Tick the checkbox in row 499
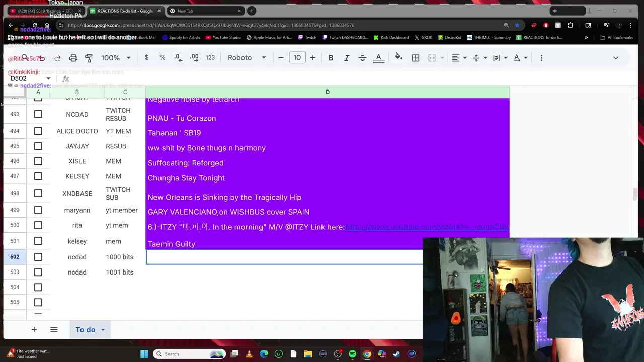Viewport: 644px width, 362px height. [x=38, y=210]
